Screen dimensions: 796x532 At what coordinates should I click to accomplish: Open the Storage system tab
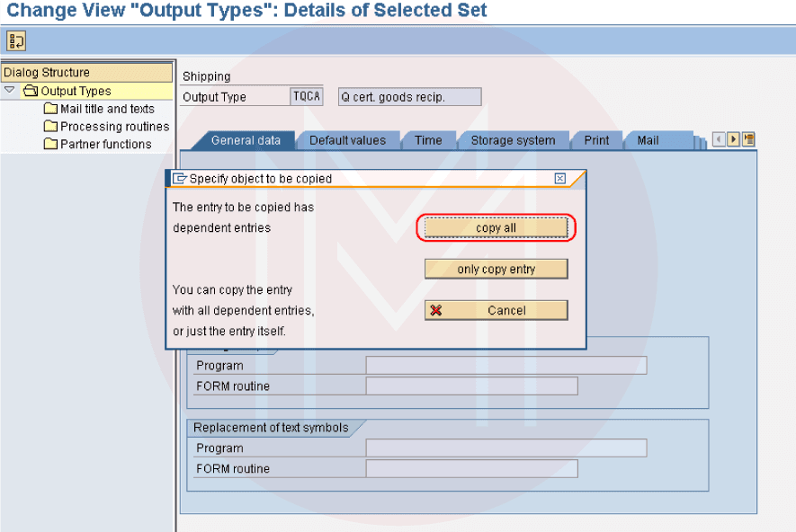click(x=513, y=140)
